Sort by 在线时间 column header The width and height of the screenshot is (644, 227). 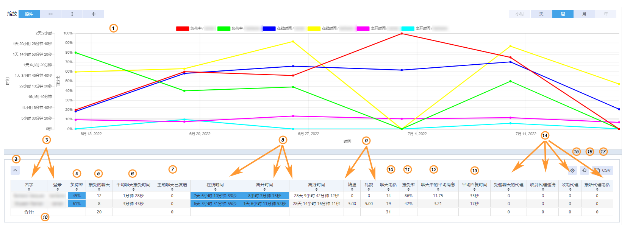pos(215,186)
